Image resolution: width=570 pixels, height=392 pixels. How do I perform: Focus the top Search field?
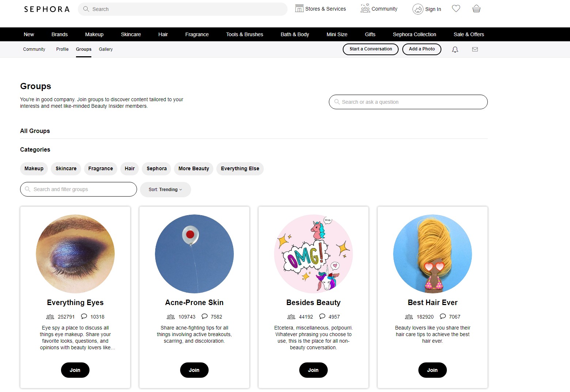pyautogui.click(x=183, y=9)
